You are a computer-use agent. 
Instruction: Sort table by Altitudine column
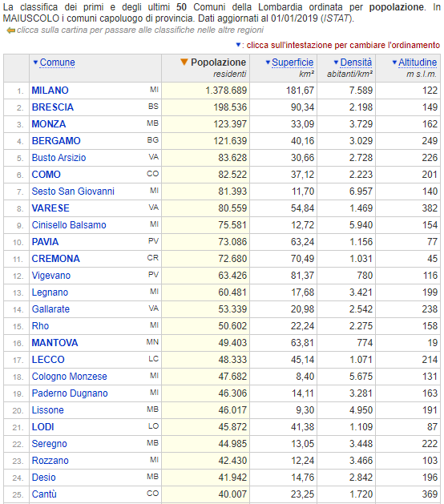[418, 62]
